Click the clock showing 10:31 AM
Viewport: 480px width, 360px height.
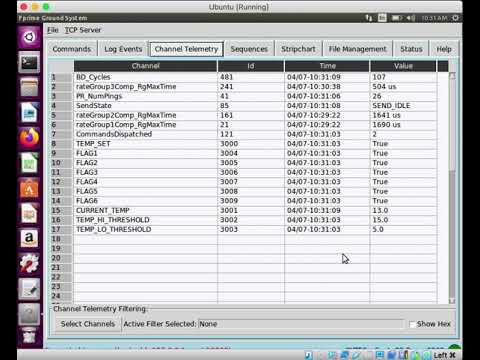[434, 18]
